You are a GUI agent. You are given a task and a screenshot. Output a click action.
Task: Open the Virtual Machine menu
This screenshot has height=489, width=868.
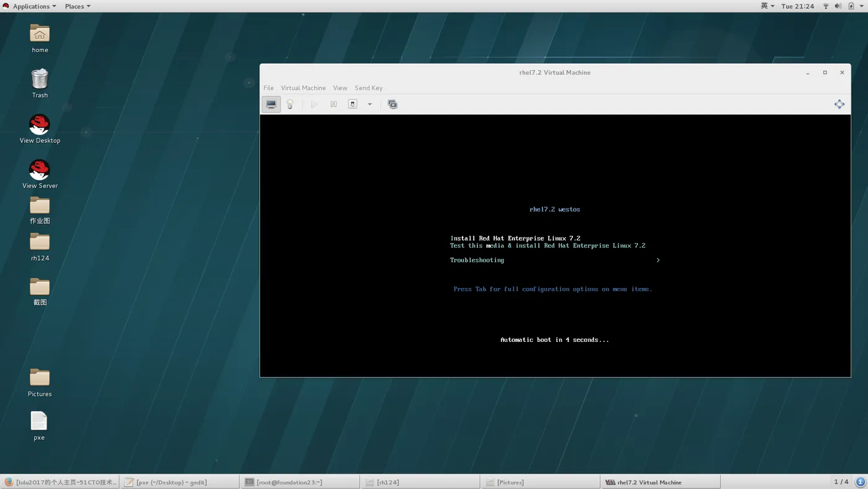[303, 88]
